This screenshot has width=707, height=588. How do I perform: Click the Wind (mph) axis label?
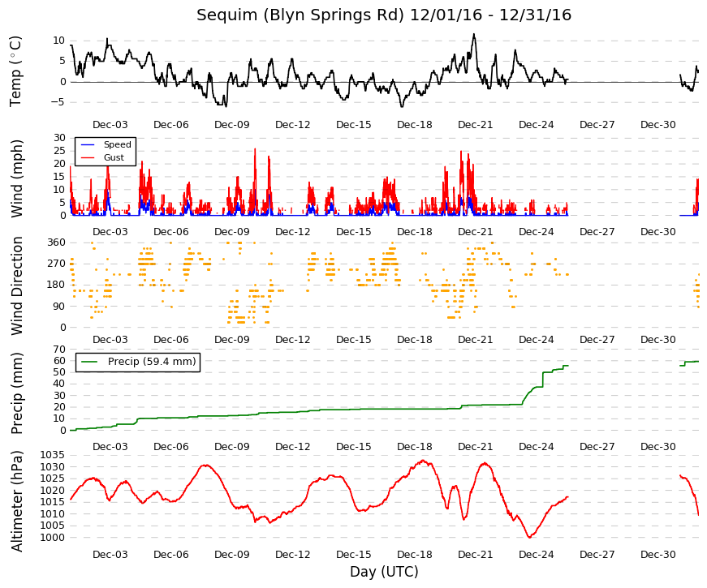point(15,179)
